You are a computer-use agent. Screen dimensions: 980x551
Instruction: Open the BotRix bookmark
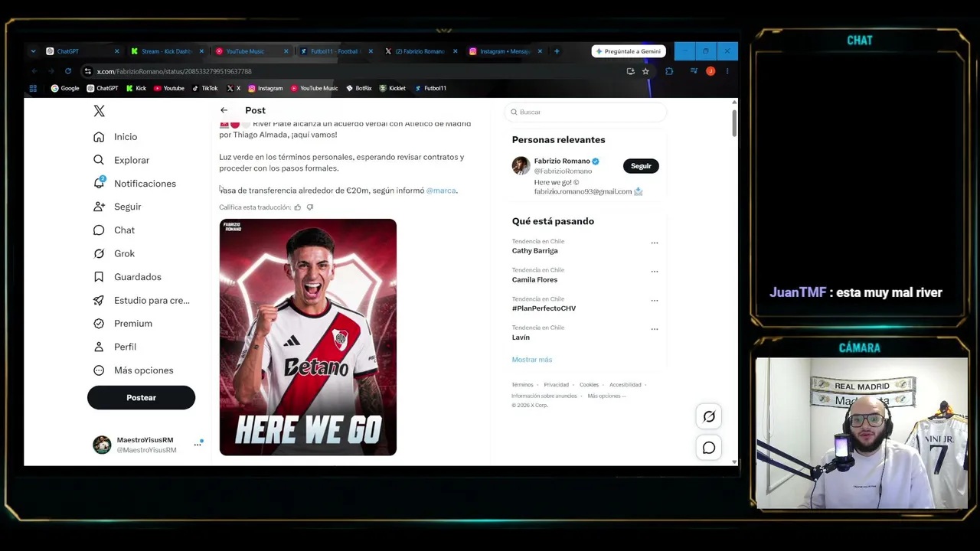(359, 88)
